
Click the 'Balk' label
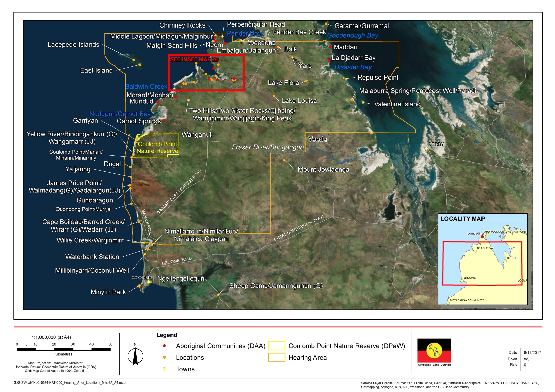291,49
